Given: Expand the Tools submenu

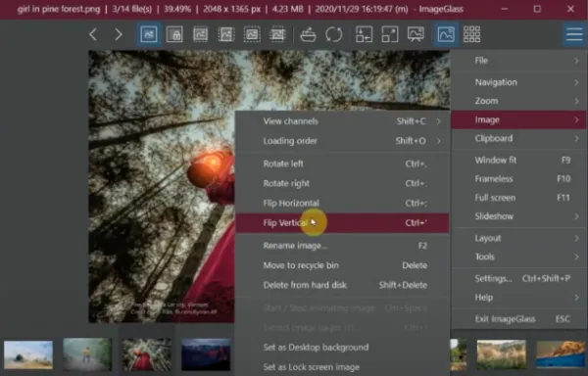Looking at the screenshot, I should tap(519, 257).
